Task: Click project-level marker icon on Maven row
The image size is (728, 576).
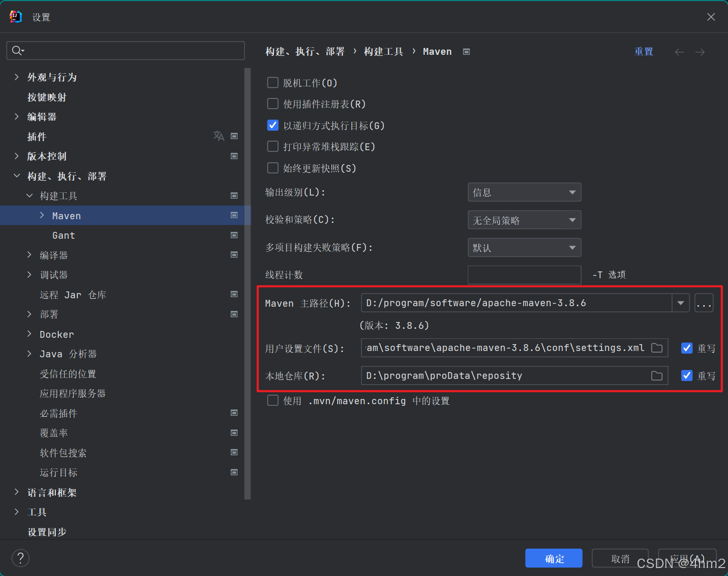Action: coord(234,215)
